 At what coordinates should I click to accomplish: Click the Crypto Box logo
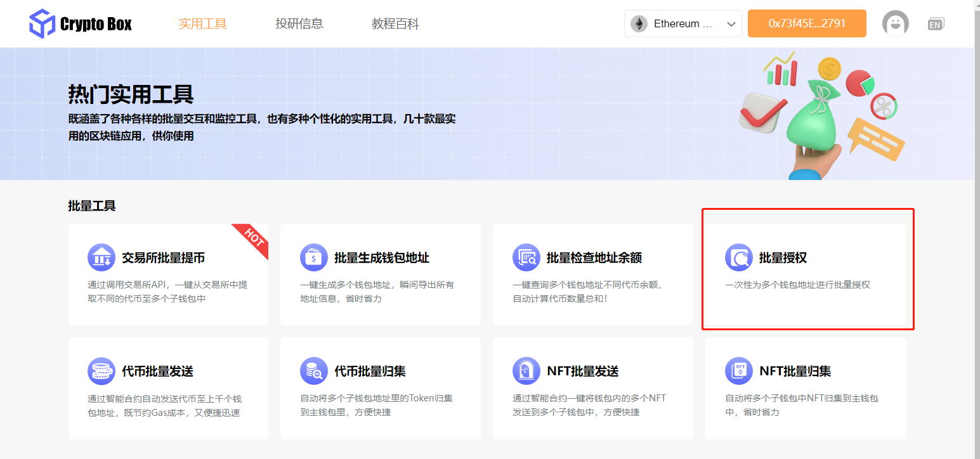click(81, 23)
